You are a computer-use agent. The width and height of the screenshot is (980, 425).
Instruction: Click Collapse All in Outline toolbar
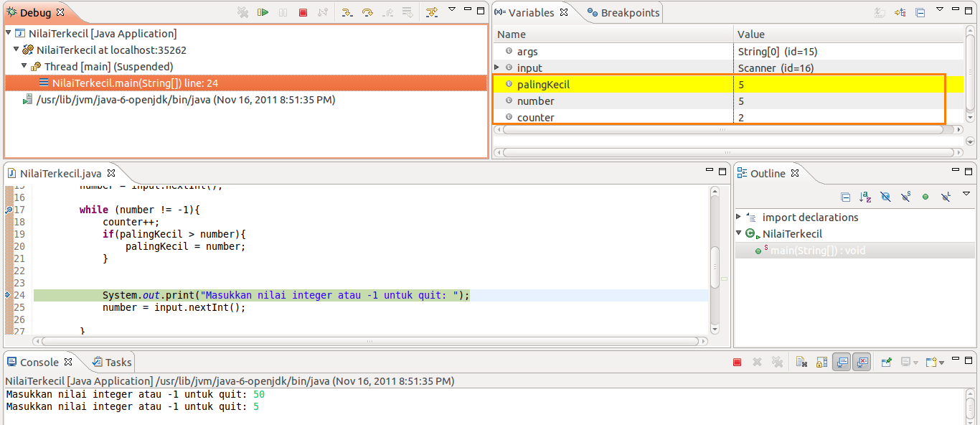click(x=845, y=197)
